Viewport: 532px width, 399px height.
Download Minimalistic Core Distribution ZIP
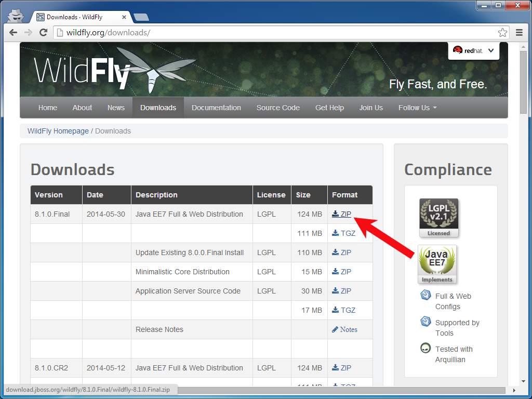pyautogui.click(x=341, y=272)
